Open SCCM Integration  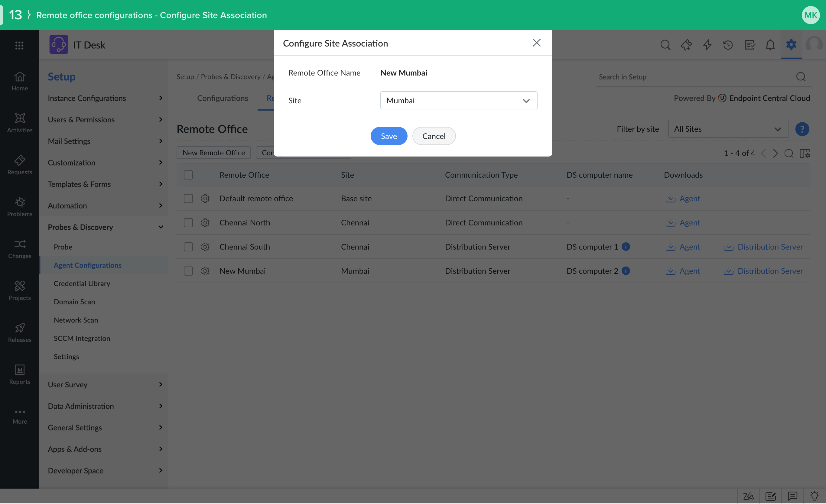click(82, 338)
